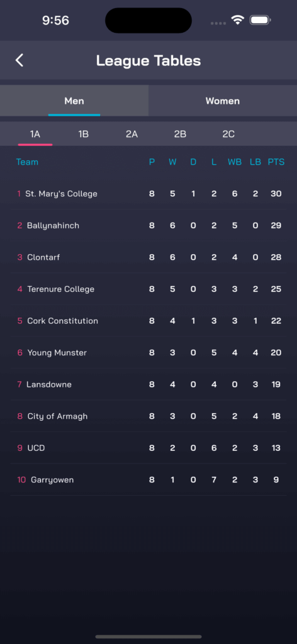Open division 2C table
The width and height of the screenshot is (297, 644).
coord(228,134)
